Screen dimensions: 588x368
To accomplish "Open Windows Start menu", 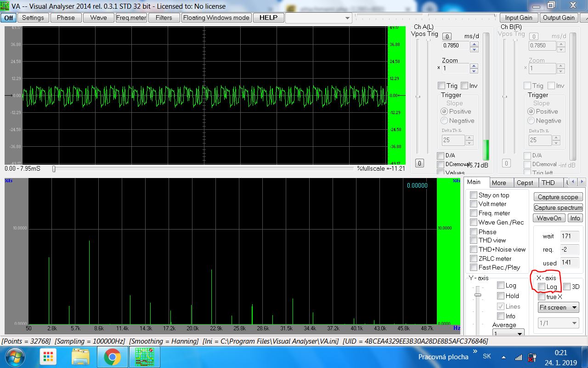I will 15,356.
